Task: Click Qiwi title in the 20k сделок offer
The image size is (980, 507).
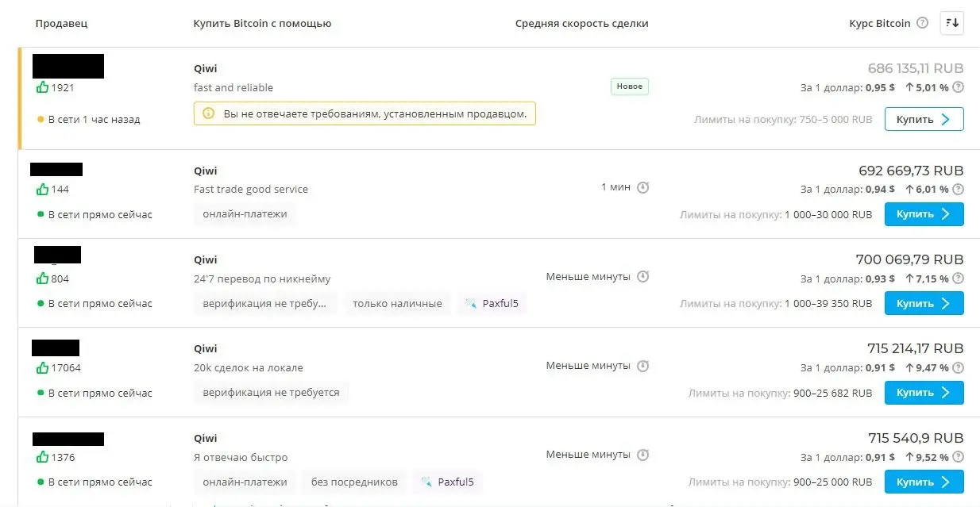Action: point(205,348)
